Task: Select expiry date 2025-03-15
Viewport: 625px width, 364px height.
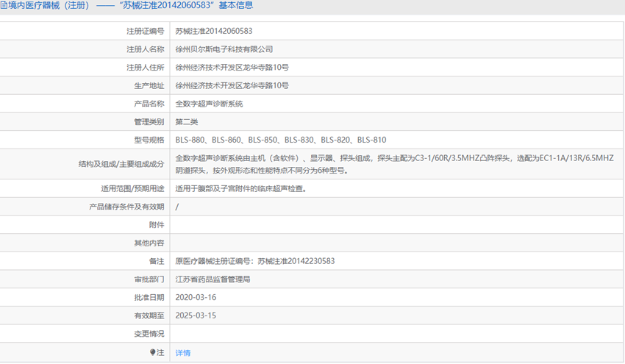Action: pos(196,315)
